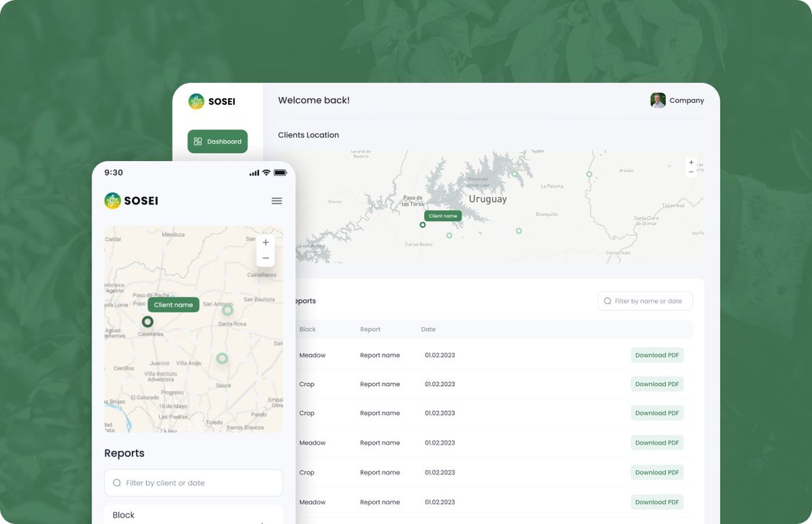Download PDF for the first Meadow report
The width and height of the screenshot is (812, 524).
click(657, 355)
